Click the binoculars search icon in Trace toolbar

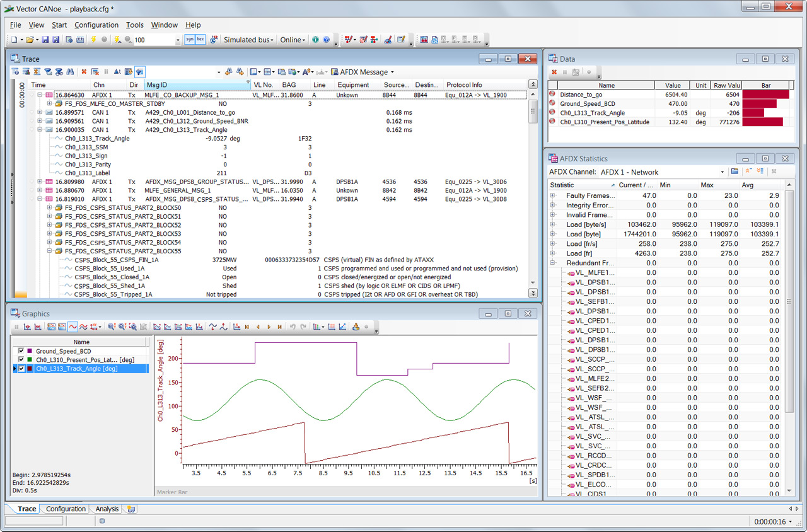[x=70, y=72]
